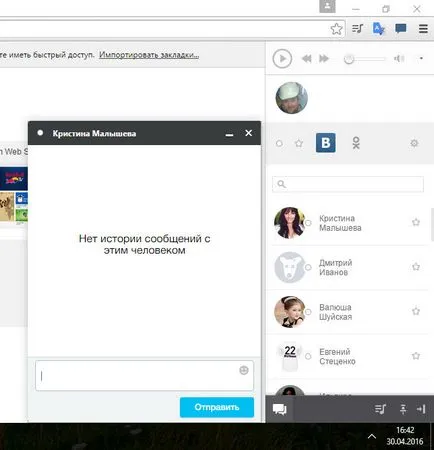Open the contact Кристина Малышева in the list
Image resolution: width=434 pixels, height=450 pixels.
348,223
